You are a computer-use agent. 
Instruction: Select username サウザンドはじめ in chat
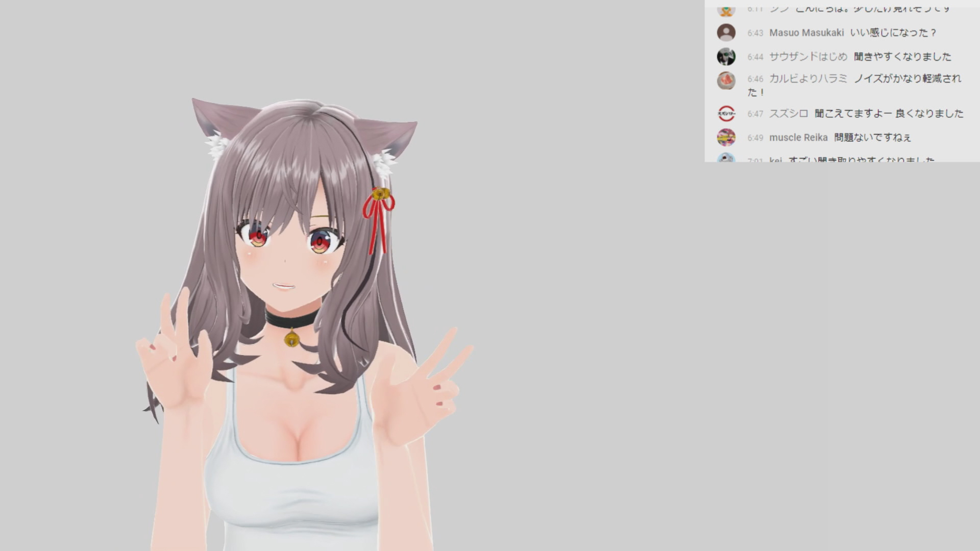808,57
